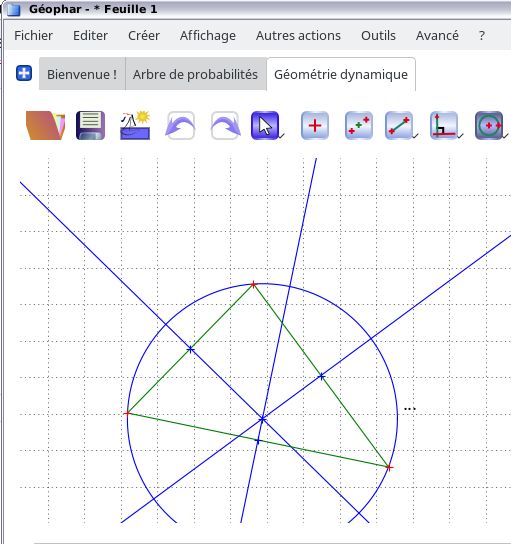Click the Save floppy disk icon
The image size is (511, 544).
pyautogui.click(x=91, y=125)
